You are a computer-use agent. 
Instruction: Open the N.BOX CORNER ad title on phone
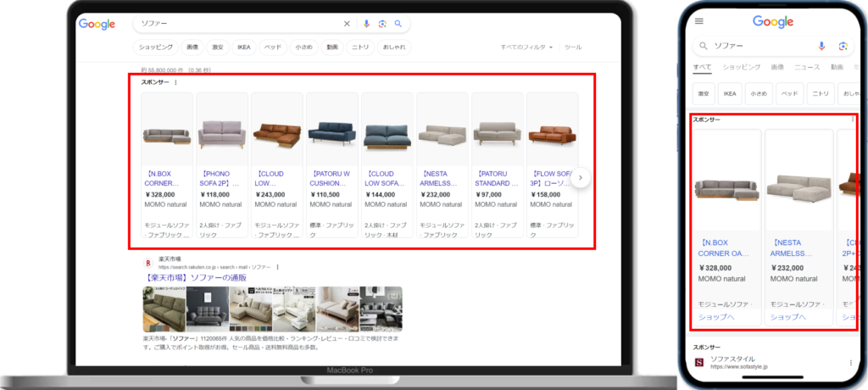(724, 248)
